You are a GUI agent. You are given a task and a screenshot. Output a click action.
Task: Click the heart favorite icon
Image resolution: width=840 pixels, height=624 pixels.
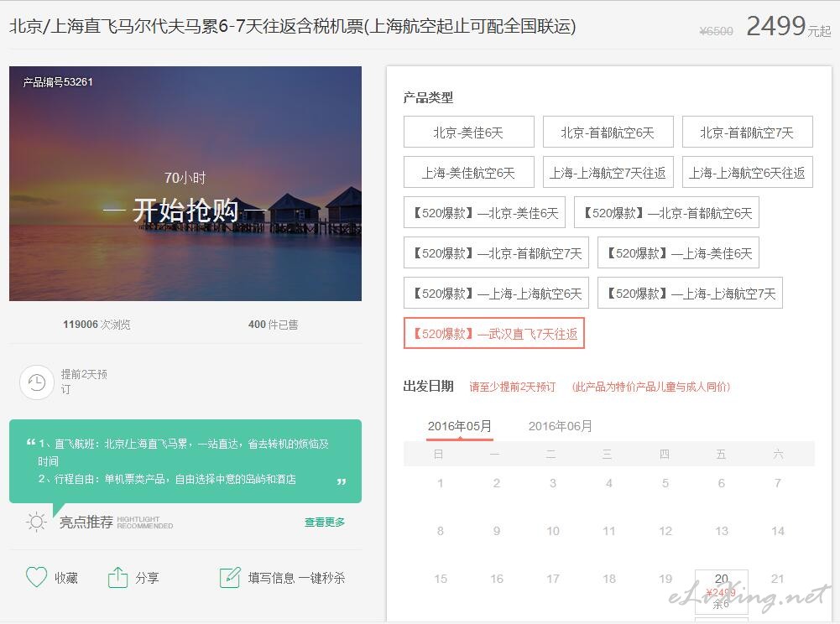tap(36, 577)
